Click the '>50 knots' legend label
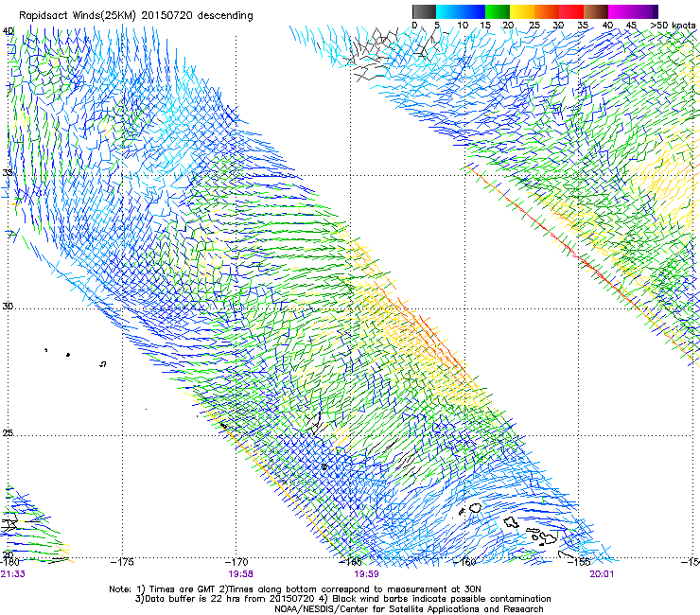Viewport: 700px width, 615px height. pos(673,26)
